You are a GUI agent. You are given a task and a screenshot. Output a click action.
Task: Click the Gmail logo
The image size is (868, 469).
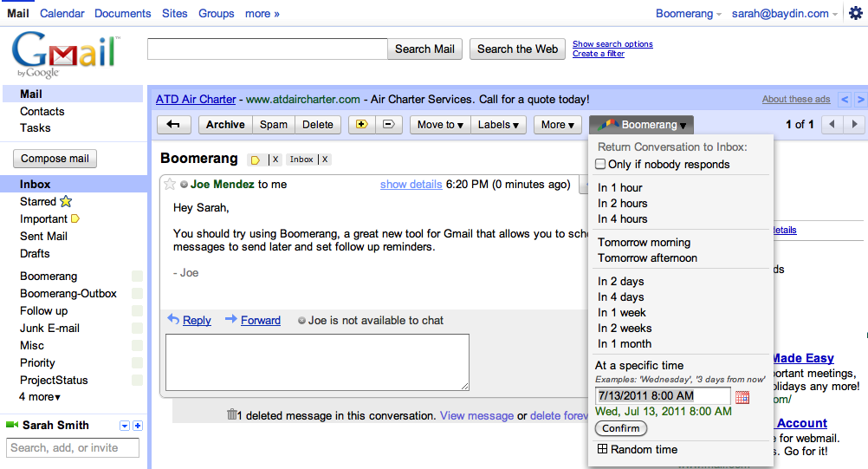[65, 54]
